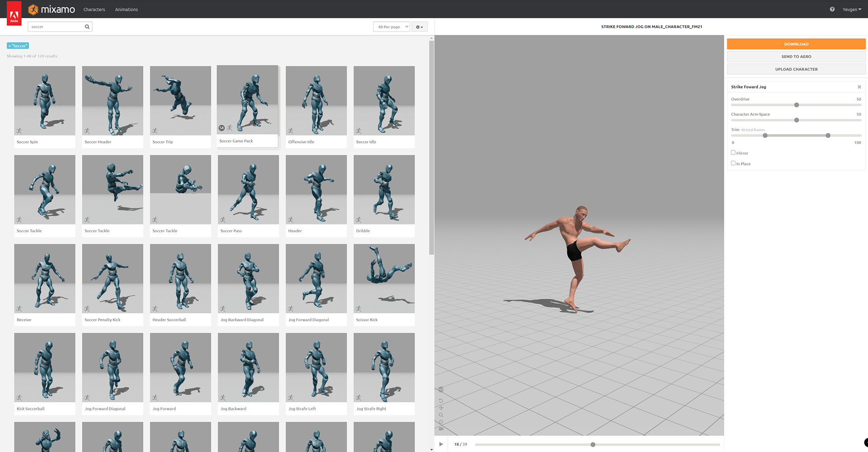
Task: Click the Send to Aero button
Action: tap(796, 56)
